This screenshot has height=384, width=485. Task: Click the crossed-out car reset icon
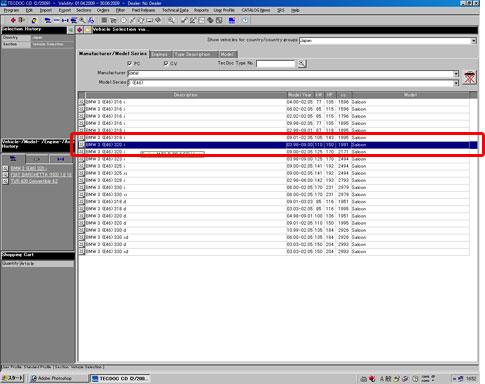pyautogui.click(x=470, y=78)
